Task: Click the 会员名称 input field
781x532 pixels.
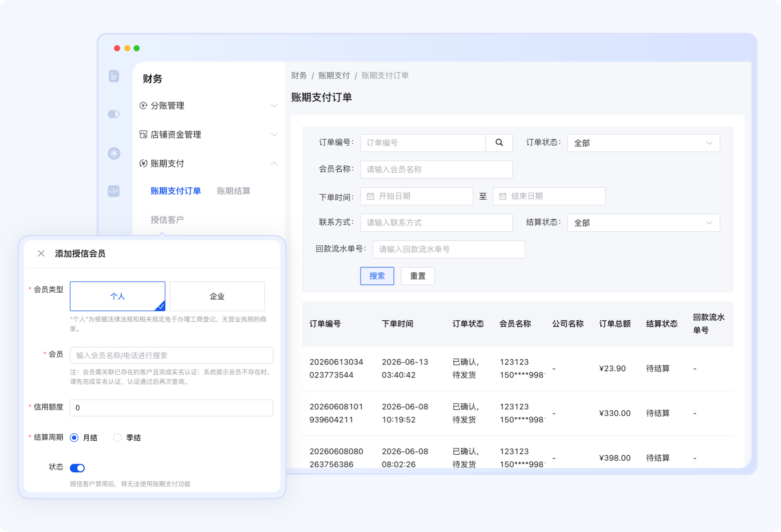Action: (436, 170)
